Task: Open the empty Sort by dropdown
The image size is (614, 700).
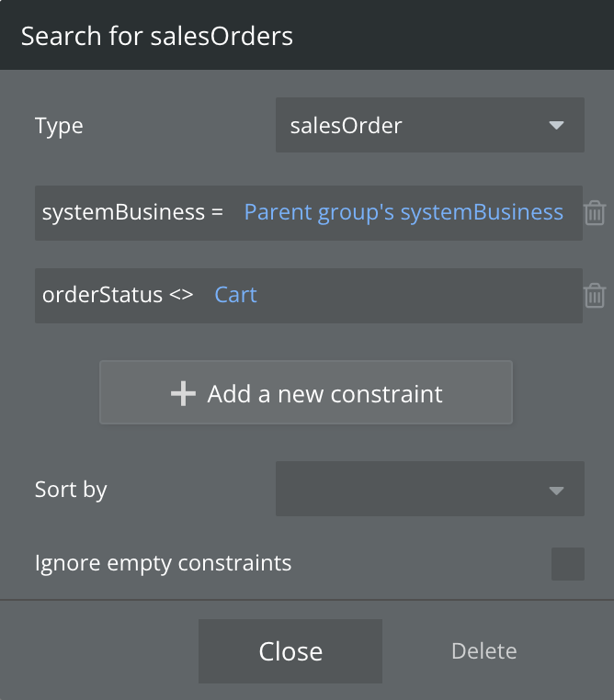Action: (429, 489)
